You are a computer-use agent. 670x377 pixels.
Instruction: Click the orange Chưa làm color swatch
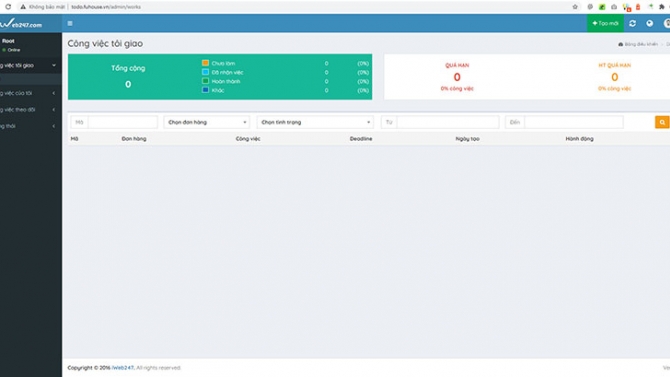pyautogui.click(x=206, y=63)
